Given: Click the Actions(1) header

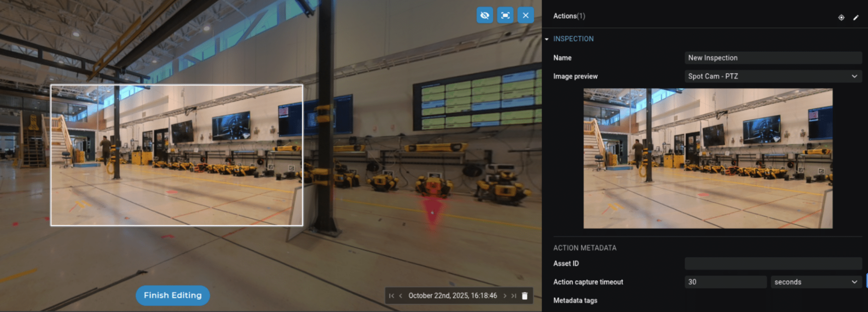Looking at the screenshot, I should pyautogui.click(x=569, y=16).
